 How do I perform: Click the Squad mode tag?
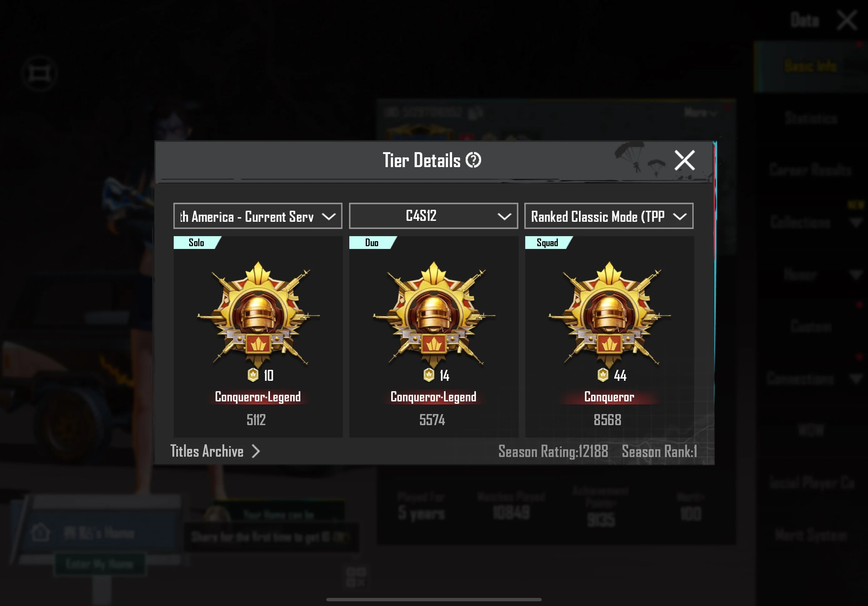(548, 243)
